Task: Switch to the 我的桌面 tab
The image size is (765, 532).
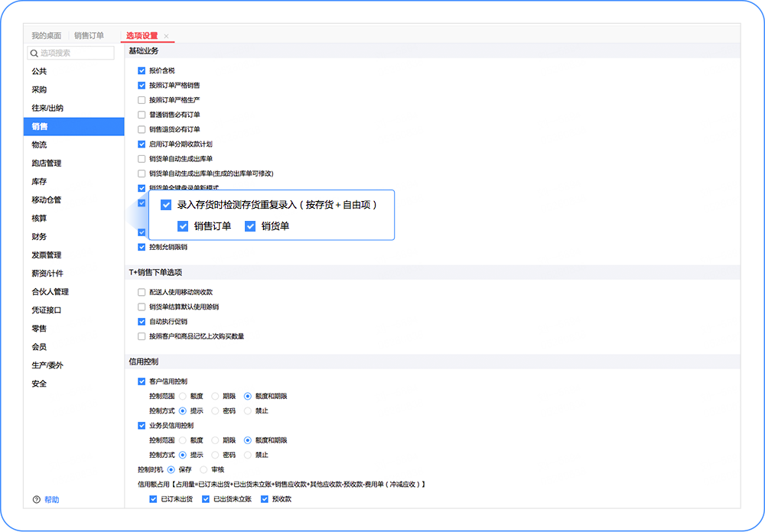Action: (47, 36)
